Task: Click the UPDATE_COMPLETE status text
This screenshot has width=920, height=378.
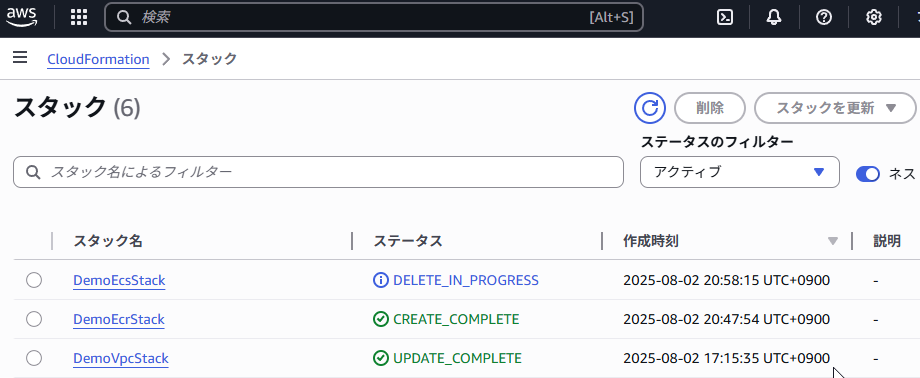Action: coord(457,358)
